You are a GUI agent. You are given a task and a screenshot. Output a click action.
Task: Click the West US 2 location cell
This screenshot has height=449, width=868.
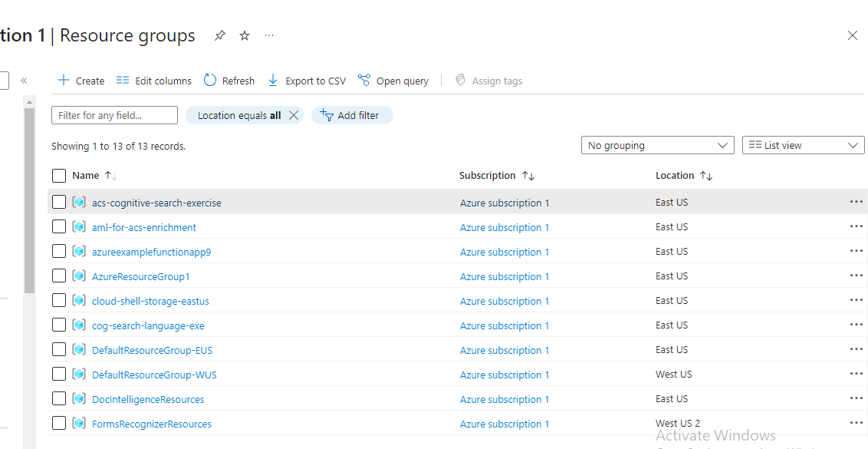[678, 423]
